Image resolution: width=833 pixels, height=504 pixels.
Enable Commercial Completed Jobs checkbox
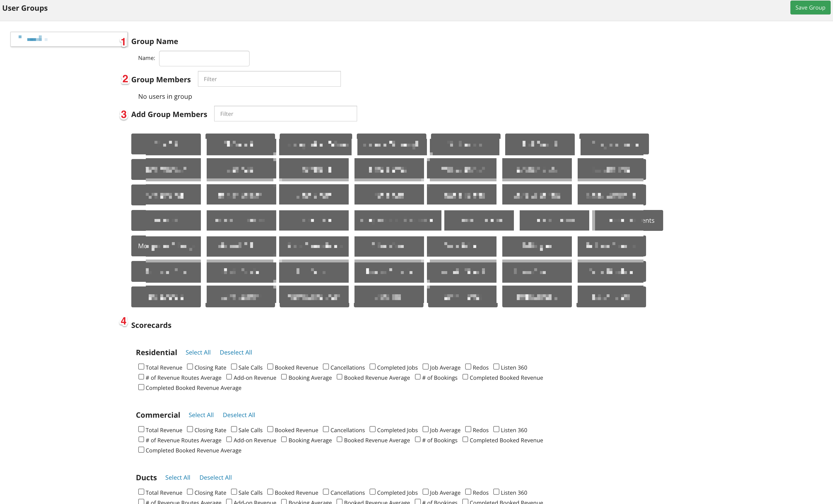(372, 429)
